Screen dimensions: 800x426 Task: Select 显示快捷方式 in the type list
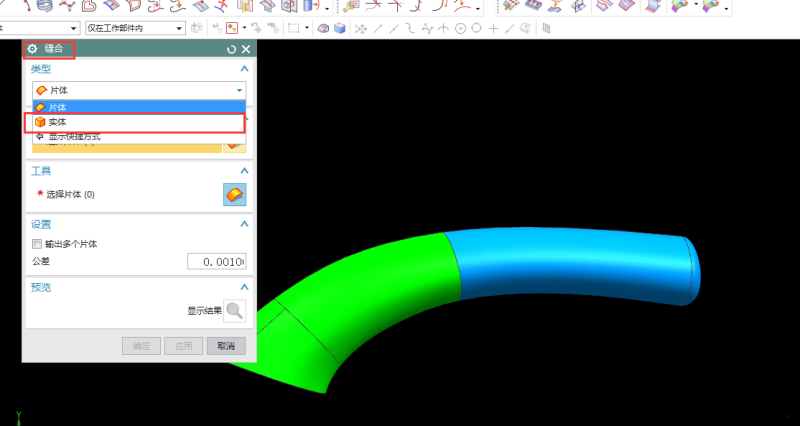(139, 137)
